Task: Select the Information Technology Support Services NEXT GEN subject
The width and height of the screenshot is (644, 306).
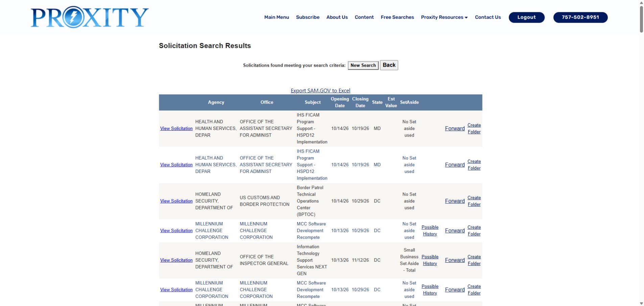Action: pyautogui.click(x=312, y=260)
